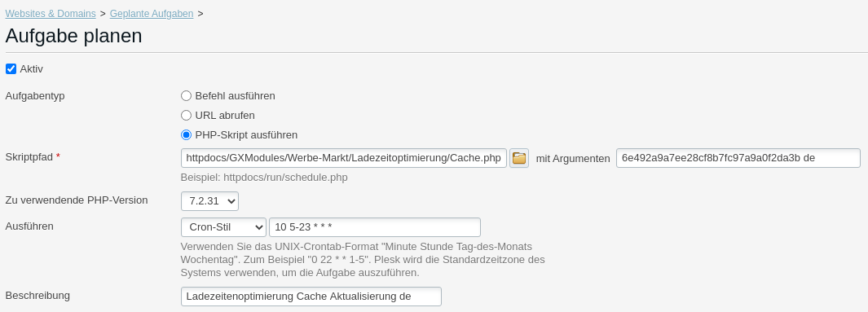This screenshot has width=868, height=312.
Task: Click the 'Ausführen' label
Action: click(x=29, y=226)
